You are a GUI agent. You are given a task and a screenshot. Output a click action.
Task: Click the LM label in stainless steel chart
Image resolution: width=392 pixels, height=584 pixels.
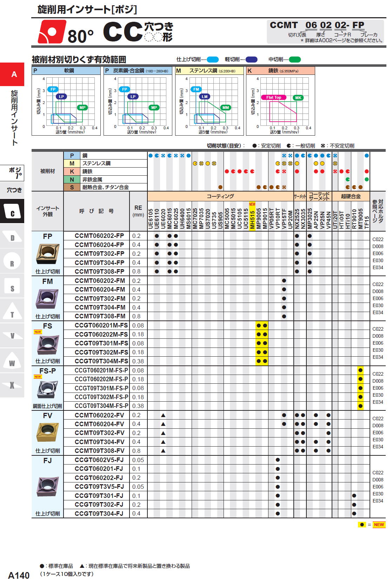point(205,96)
